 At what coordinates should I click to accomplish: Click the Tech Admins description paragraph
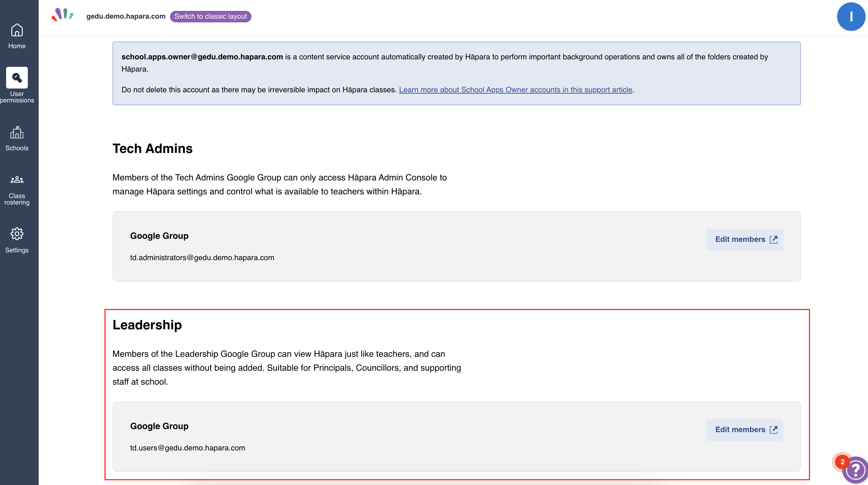pyautogui.click(x=280, y=185)
